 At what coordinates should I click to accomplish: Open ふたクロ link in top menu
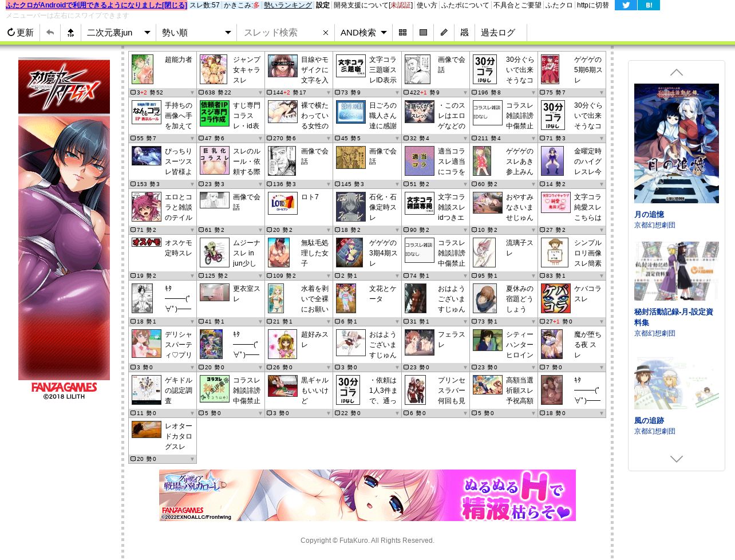pos(559,5)
